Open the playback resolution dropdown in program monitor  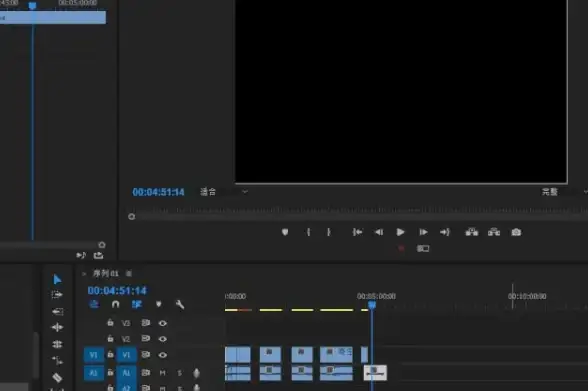[564, 192]
